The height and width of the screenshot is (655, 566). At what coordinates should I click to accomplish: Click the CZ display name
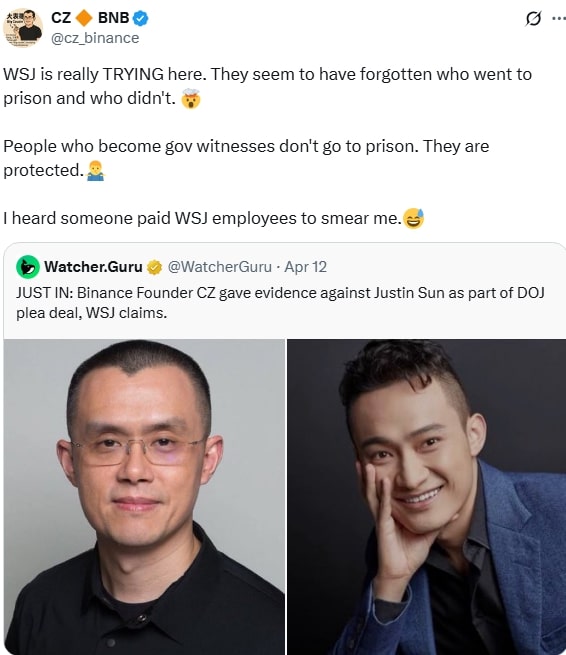pyautogui.click(x=61, y=18)
